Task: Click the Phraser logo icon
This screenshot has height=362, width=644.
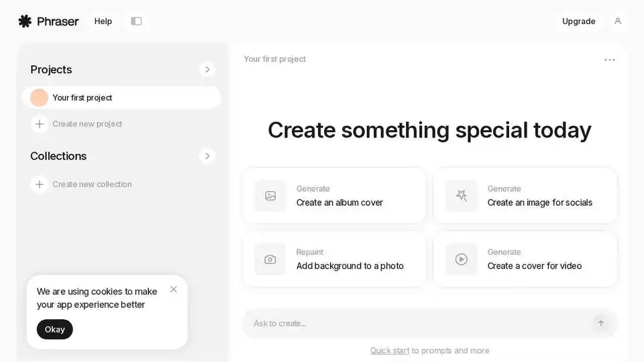Action: point(25,21)
